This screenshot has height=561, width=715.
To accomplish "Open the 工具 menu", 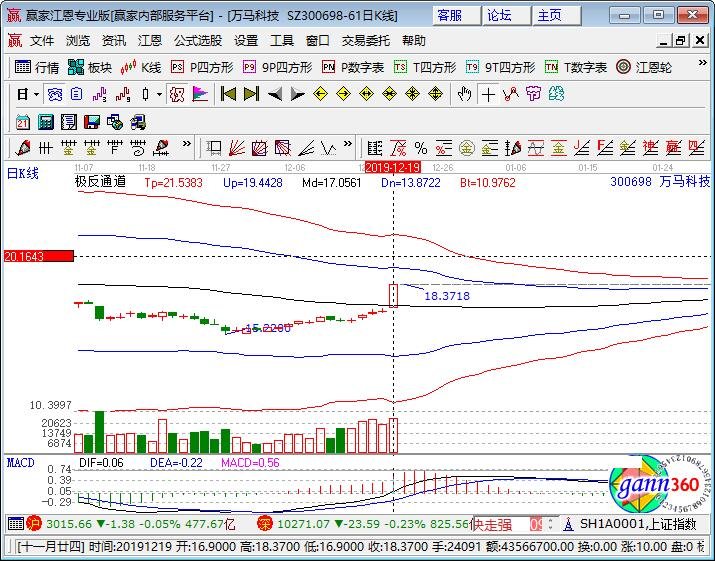I will (x=281, y=41).
